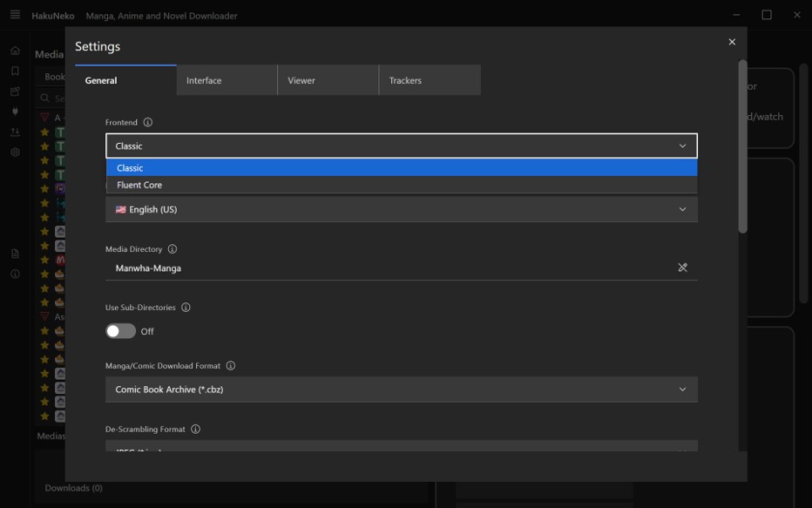Switch to the Interface tab
The height and width of the screenshot is (508, 812).
[x=227, y=80]
